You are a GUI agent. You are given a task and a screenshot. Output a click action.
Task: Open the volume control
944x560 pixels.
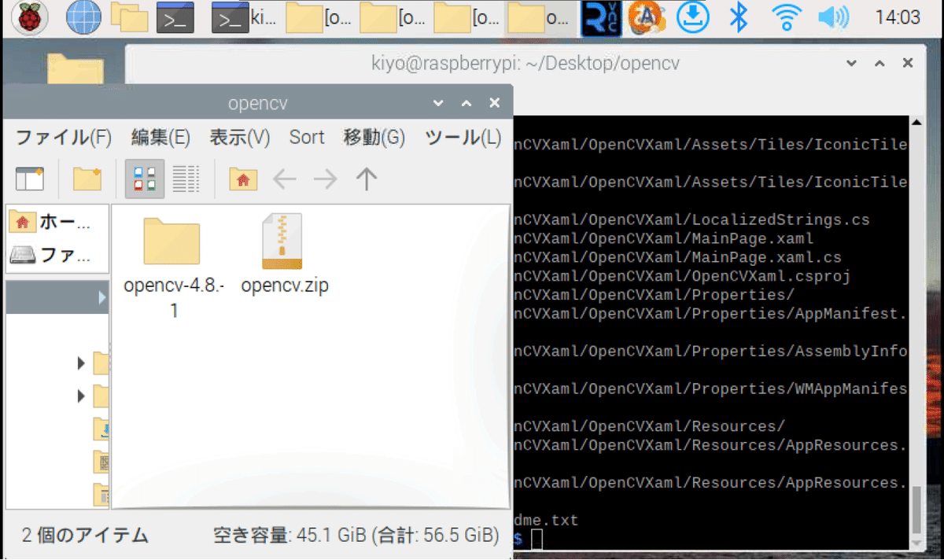[x=832, y=17]
